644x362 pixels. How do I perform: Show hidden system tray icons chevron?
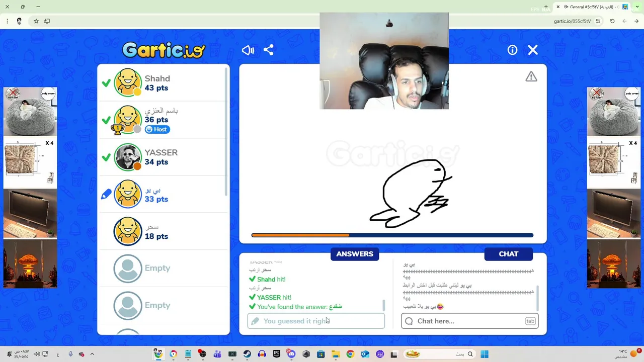tap(92, 354)
